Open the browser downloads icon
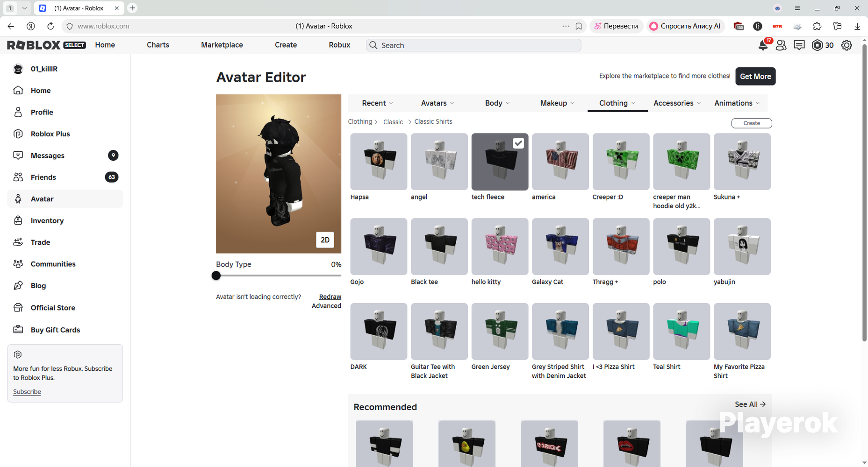 (x=857, y=26)
